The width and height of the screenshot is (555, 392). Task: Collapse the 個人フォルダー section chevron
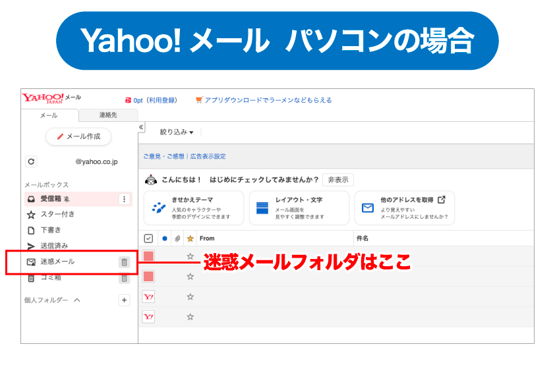(77, 300)
